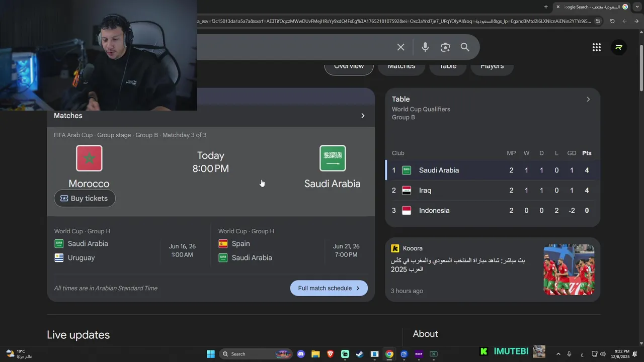Open Discord from the taskbar
Viewport: 644px width, 362px height.
301,354
